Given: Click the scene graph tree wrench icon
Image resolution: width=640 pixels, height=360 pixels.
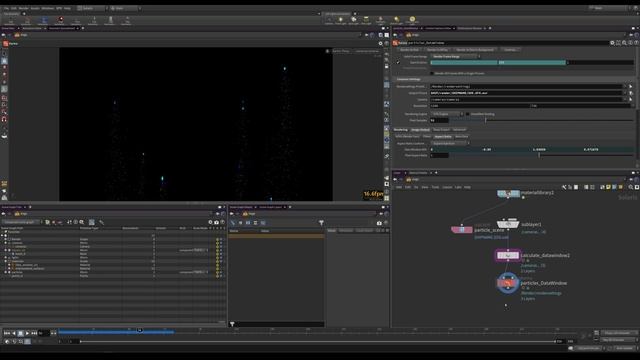Looking at the screenshot, I should click(x=101, y=222).
